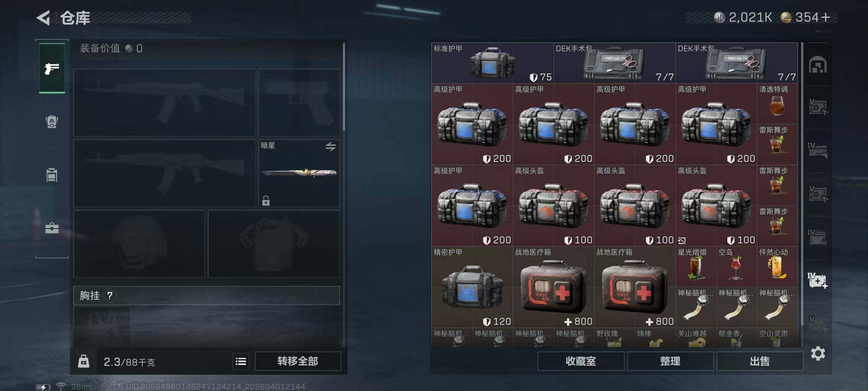Click the swap arrows on 暗星 knife slot
868x391 pixels.
click(x=331, y=147)
